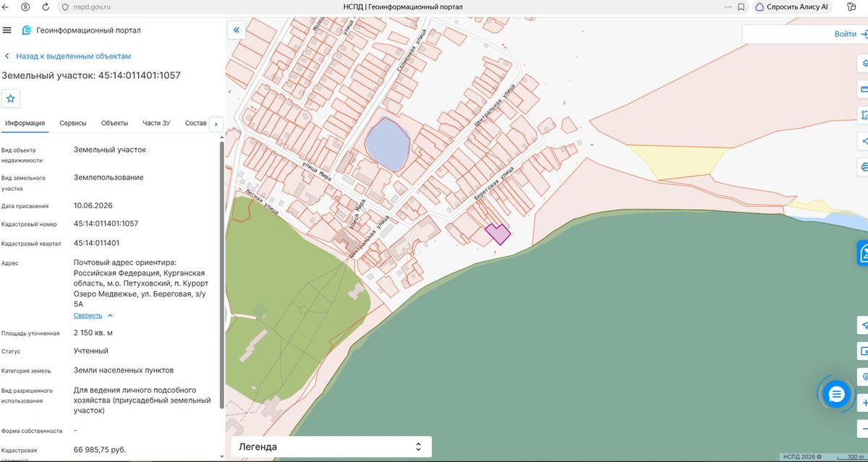
Task: Switch to the Информация tab
Action: [25, 123]
